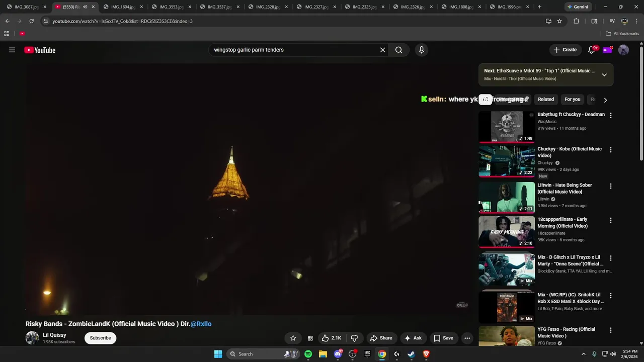Close the IMG_3553.jpg tab
This screenshot has height=362, width=644.
[x=190, y=7]
